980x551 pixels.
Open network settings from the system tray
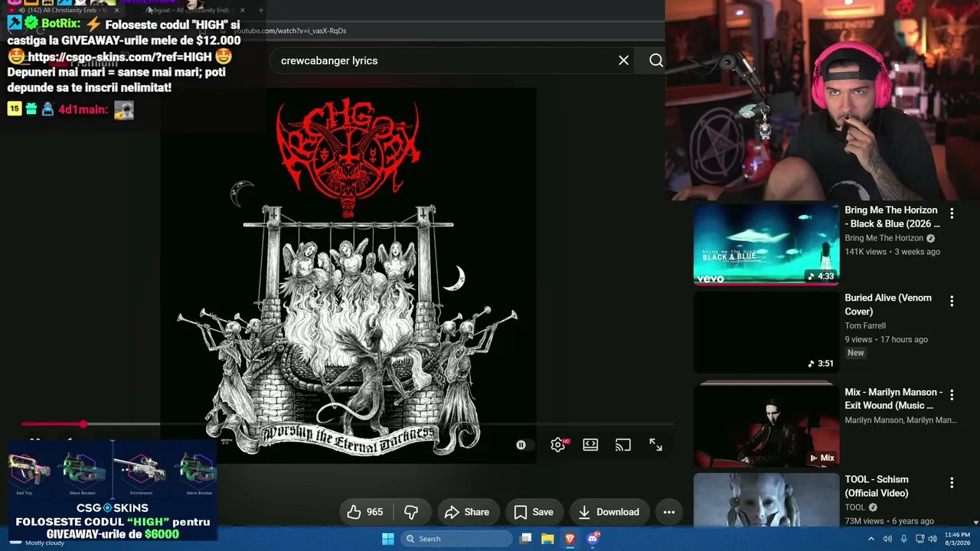click(920, 539)
